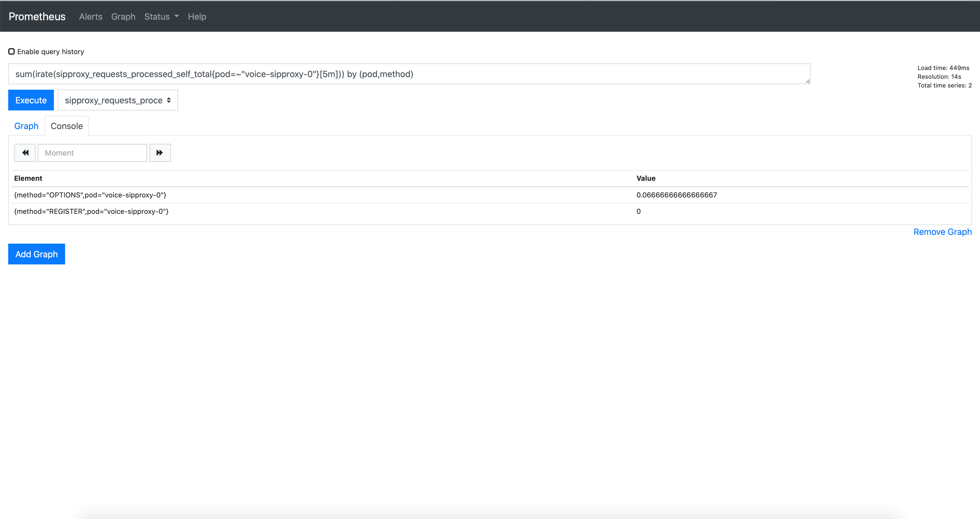Click REGISTER method element row
The image size is (980, 519).
[91, 211]
